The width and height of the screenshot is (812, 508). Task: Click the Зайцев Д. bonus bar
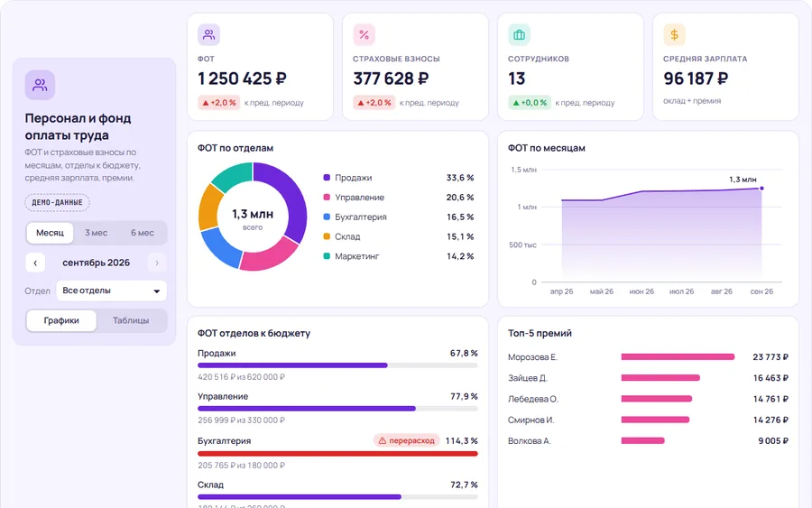(660, 378)
